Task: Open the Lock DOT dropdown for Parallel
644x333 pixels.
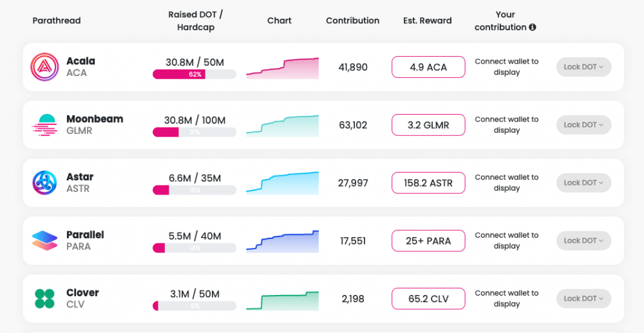Action: coord(583,241)
